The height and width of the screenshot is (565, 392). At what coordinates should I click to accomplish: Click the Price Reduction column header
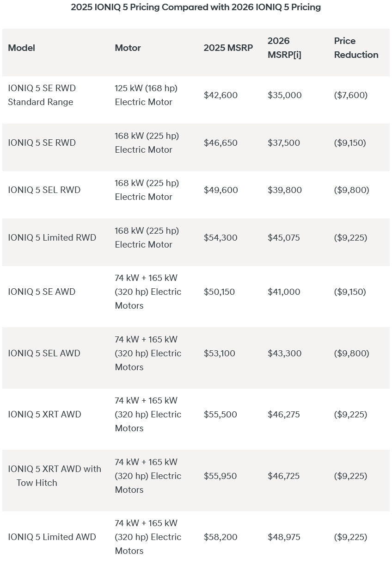(356, 48)
